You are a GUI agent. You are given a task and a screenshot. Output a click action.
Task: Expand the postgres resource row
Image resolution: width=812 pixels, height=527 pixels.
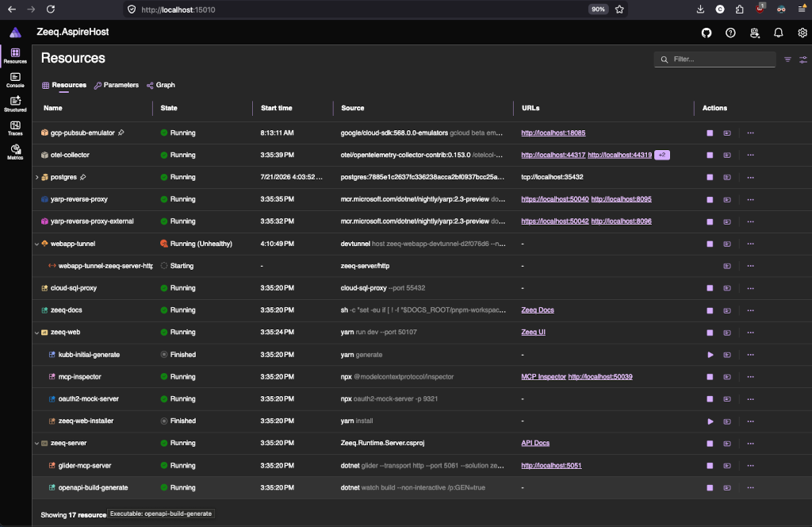click(x=36, y=177)
